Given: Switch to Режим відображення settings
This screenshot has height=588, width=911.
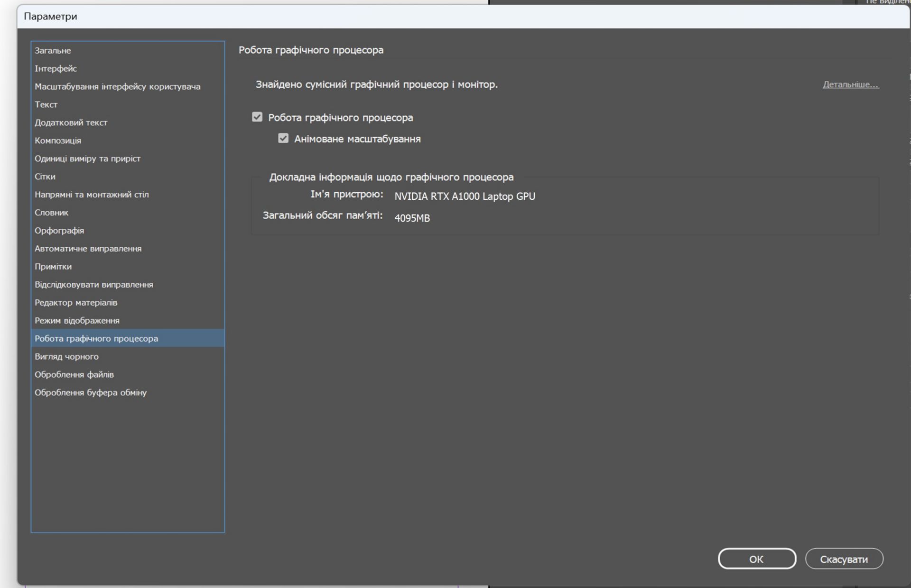Looking at the screenshot, I should tap(77, 320).
